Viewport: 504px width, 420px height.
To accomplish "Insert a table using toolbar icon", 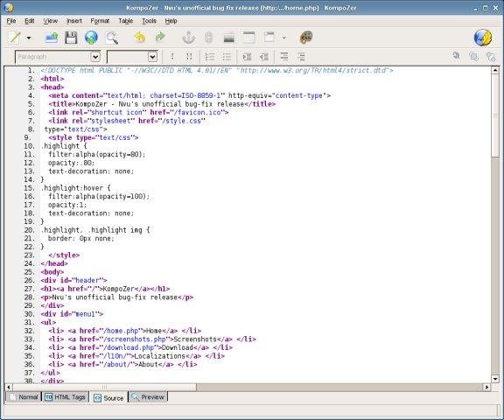I will (248, 38).
